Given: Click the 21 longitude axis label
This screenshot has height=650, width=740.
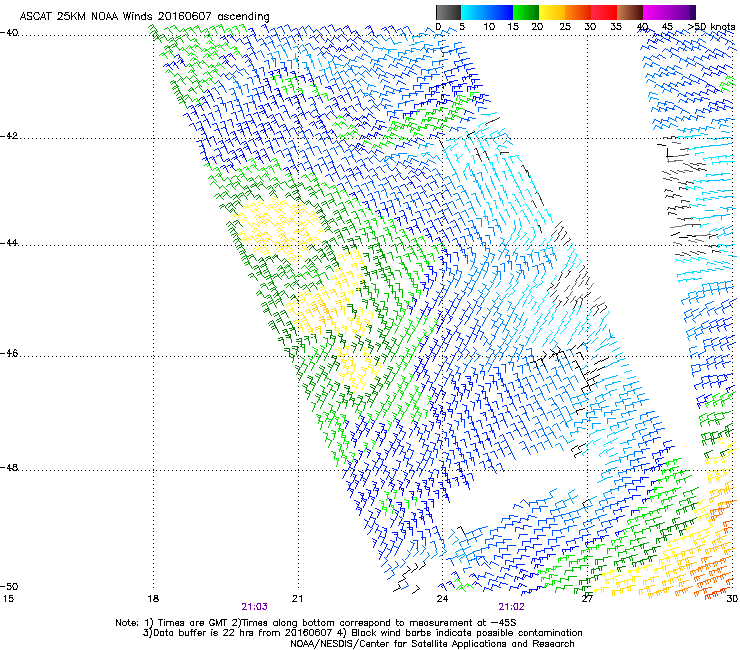Looking at the screenshot, I should point(297,599).
